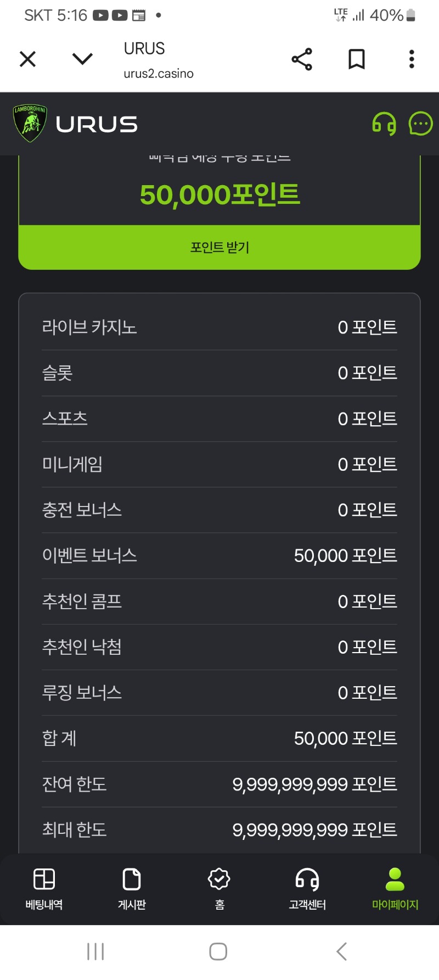Open customer support headset icon in header
The width and height of the screenshot is (439, 980).
click(384, 124)
